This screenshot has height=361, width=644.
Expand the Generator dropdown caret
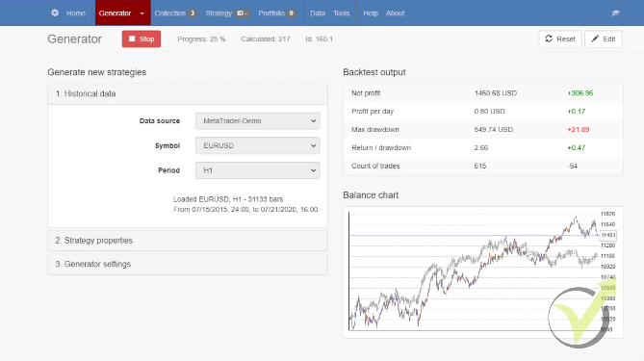142,13
